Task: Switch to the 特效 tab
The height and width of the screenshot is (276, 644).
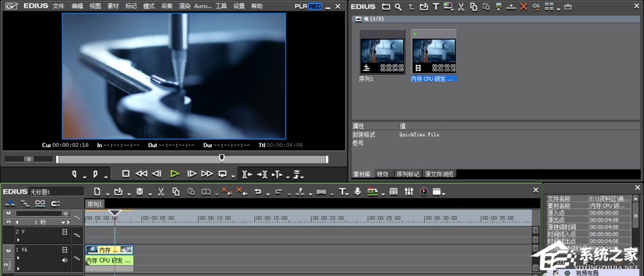Action: (x=383, y=174)
